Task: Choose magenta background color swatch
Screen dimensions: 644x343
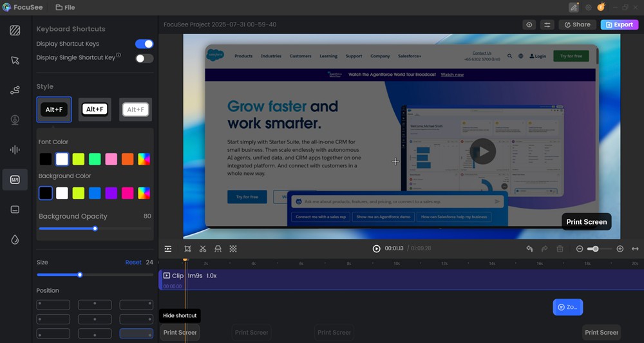Action: pyautogui.click(x=128, y=193)
